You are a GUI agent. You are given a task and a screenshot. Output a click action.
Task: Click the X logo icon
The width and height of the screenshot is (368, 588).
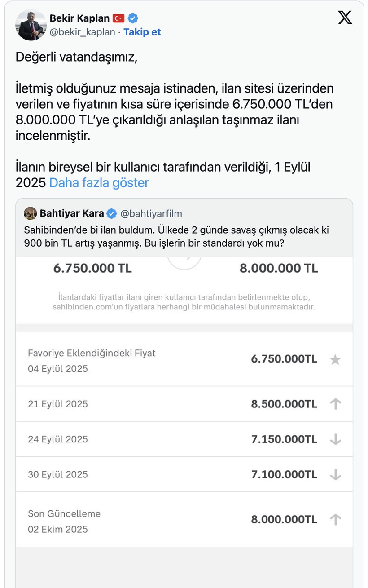pos(345,18)
